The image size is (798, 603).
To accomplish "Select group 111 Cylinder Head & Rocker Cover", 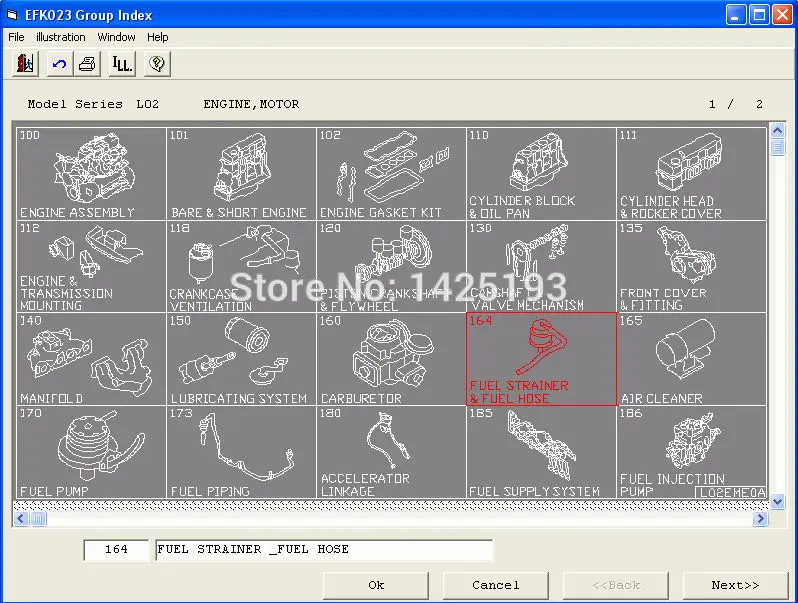I will 692,174.
